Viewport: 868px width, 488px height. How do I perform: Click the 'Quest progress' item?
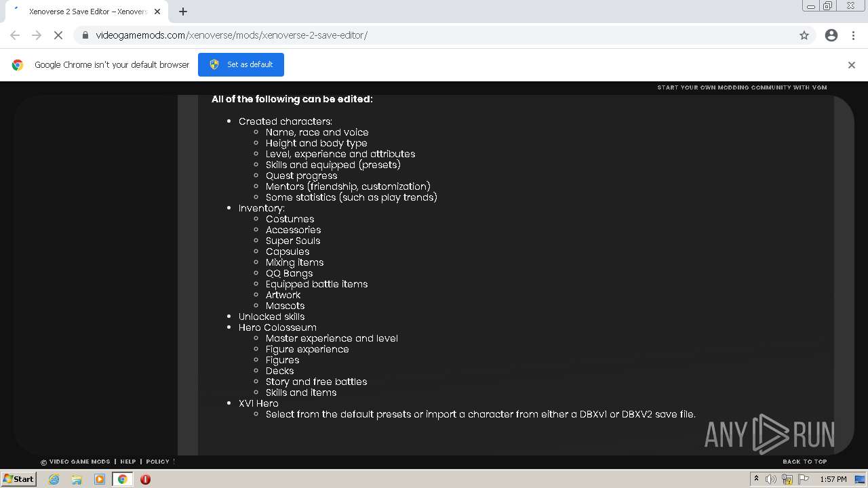click(x=301, y=176)
